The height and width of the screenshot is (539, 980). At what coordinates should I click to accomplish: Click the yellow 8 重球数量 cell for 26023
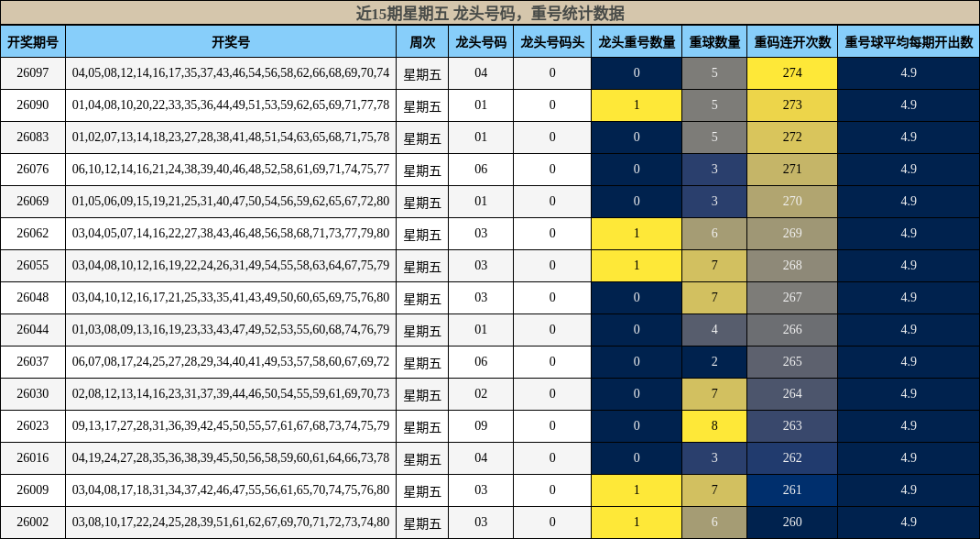714,425
